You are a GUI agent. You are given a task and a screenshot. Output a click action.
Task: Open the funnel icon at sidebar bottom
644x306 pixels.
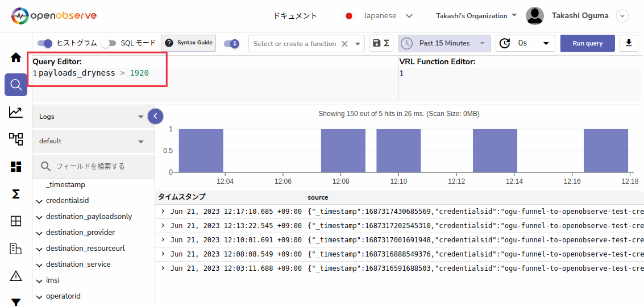tap(15, 302)
